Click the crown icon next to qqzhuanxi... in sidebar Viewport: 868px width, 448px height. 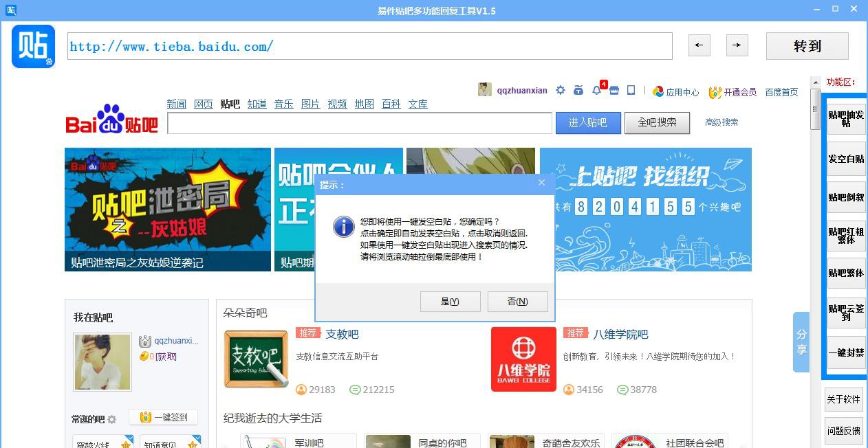click(x=144, y=341)
